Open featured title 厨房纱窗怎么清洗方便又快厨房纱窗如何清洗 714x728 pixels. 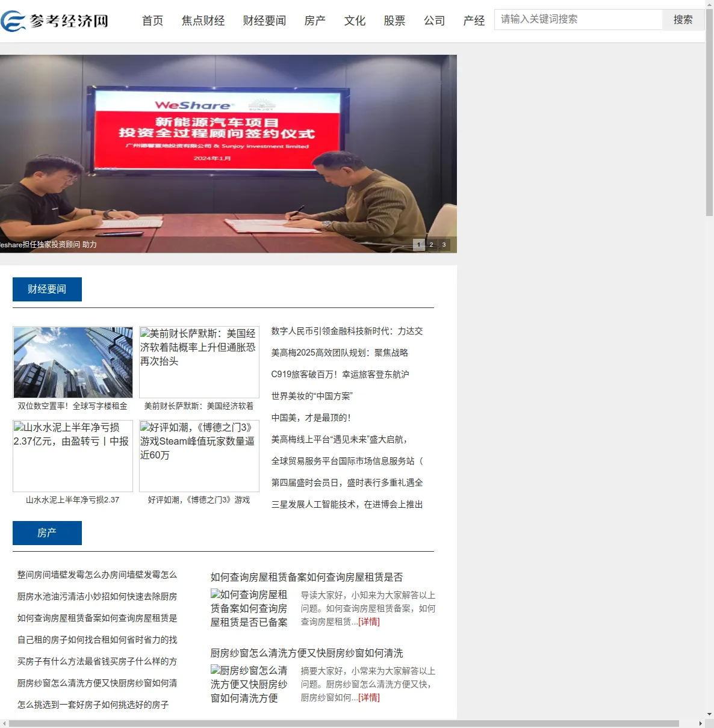307,653
